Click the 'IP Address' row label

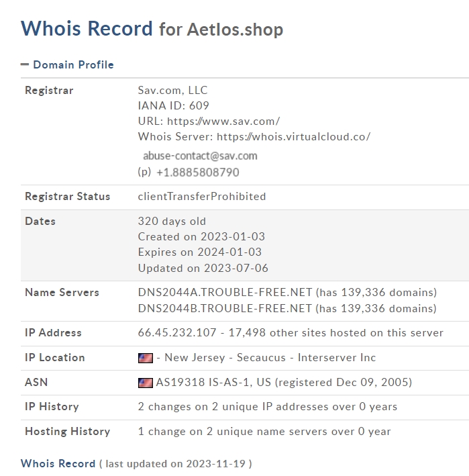tap(53, 333)
